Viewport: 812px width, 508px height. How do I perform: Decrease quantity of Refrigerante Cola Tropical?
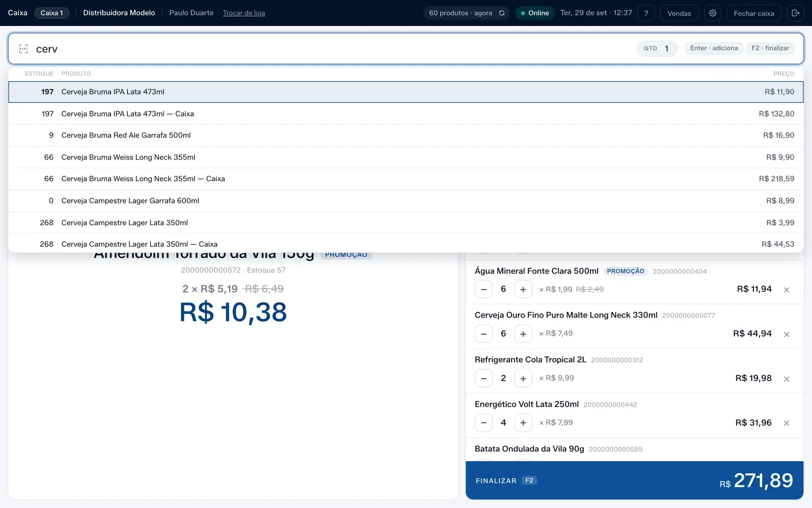pyautogui.click(x=483, y=378)
